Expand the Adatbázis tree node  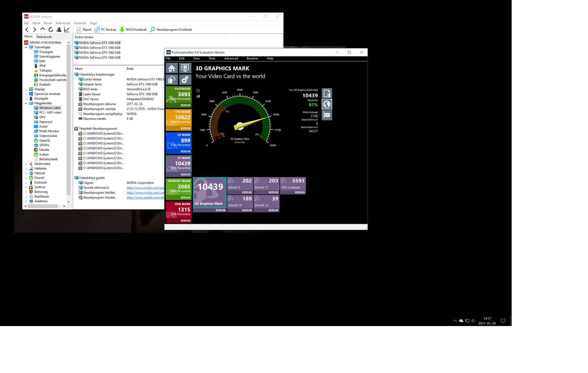pyautogui.click(x=26, y=201)
